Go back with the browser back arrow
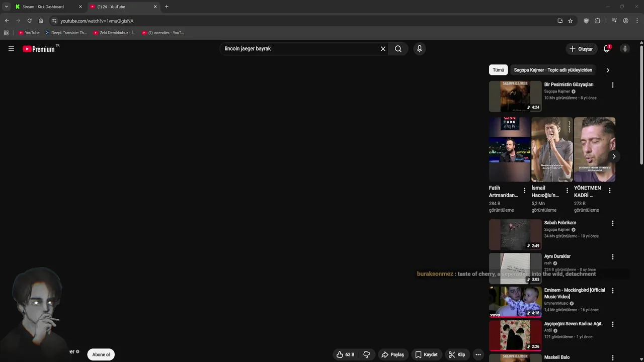 click(7, 21)
